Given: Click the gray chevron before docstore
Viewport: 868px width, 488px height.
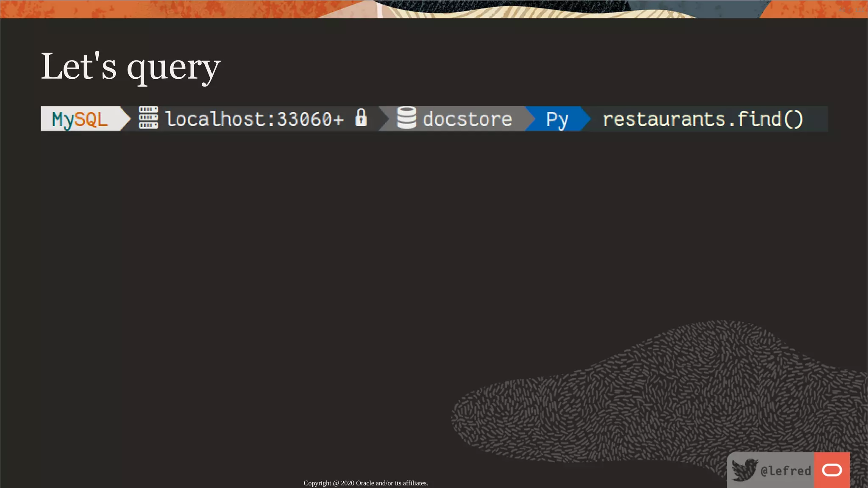Looking at the screenshot, I should click(384, 119).
